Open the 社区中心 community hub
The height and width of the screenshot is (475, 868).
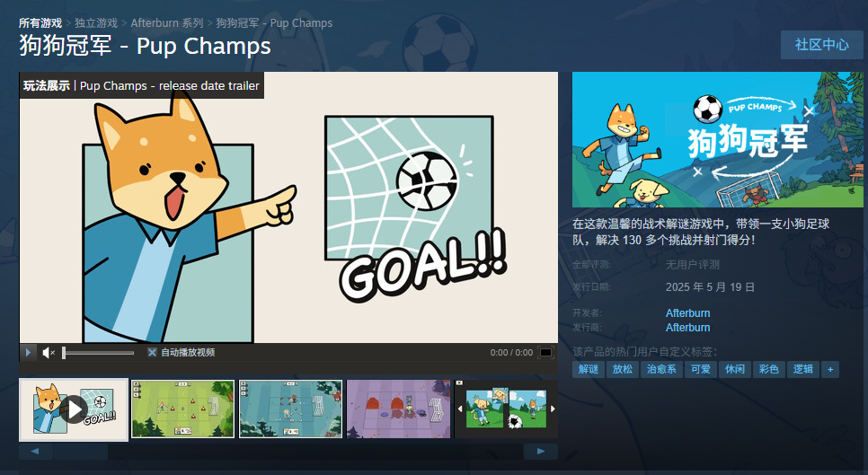tap(821, 45)
